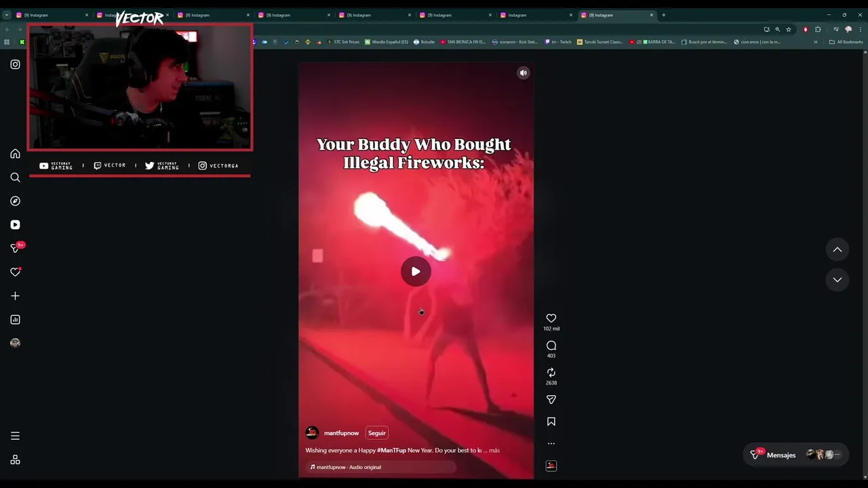Go to next reel with down chevron

837,280
